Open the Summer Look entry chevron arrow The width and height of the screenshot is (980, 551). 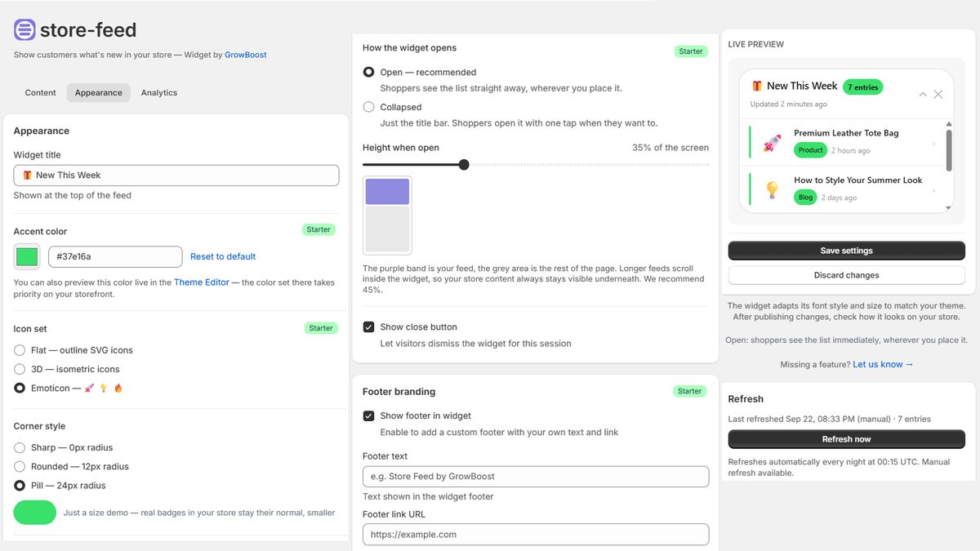pos(933,190)
